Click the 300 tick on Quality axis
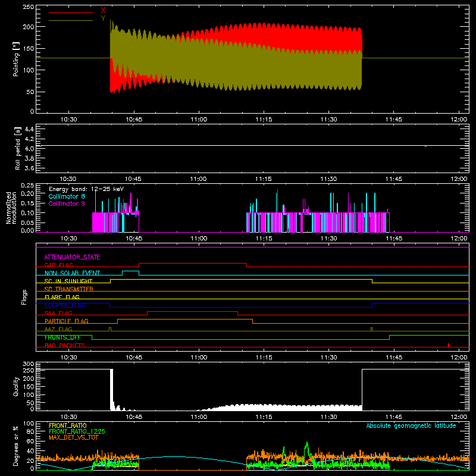The width and height of the screenshot is (476, 476). click(29, 364)
